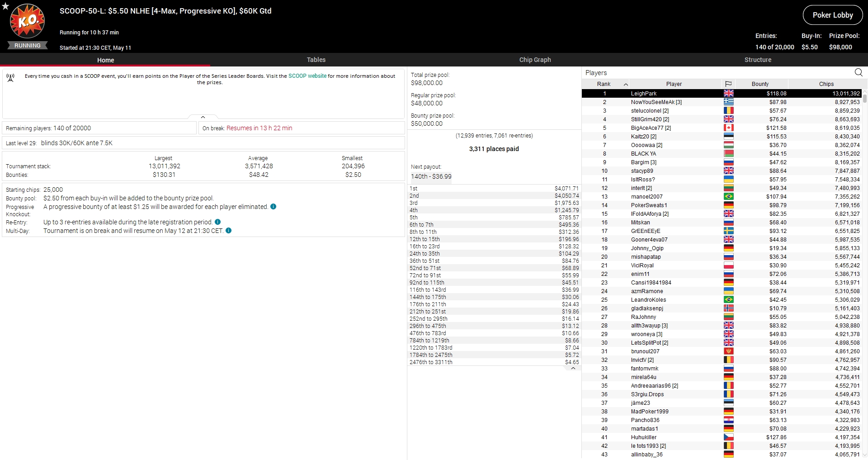Image resolution: width=868 pixels, height=460 pixels.
Task: Open the Structure tab
Action: [758, 60]
